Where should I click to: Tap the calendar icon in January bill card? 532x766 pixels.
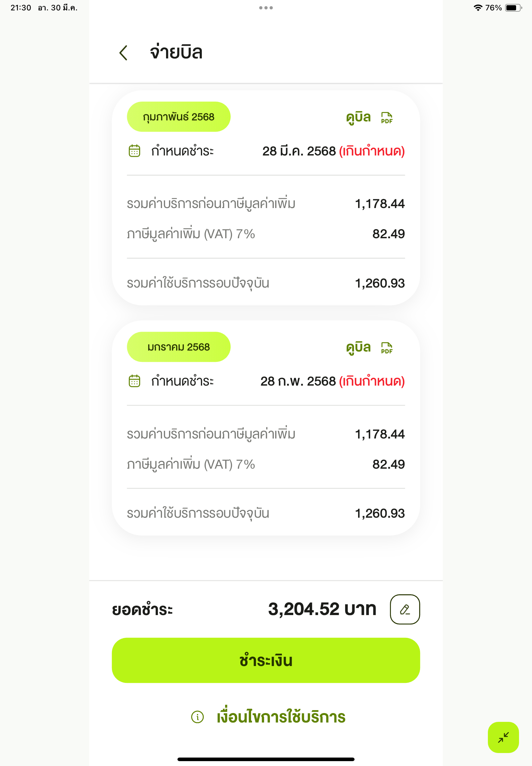(134, 381)
